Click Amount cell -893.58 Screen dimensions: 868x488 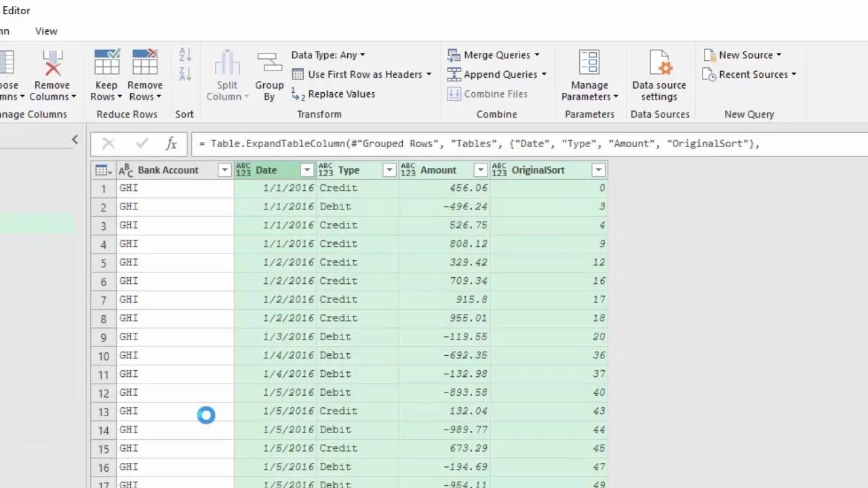(445, 392)
